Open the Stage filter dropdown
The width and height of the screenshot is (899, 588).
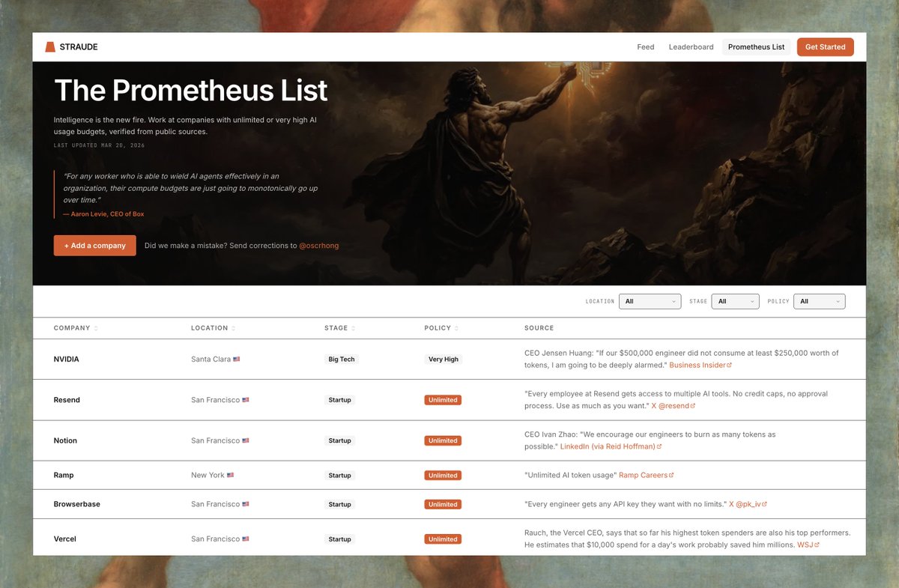coord(735,301)
